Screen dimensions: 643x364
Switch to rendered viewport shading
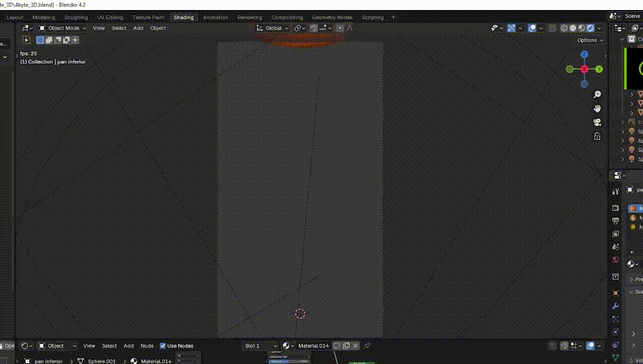590,28
